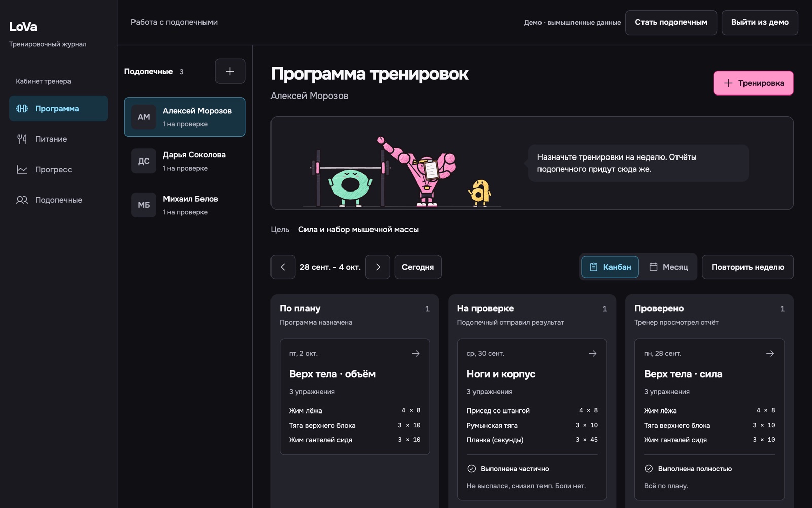
Task: Click the 28 сент. - 4 окт. date range
Action: click(x=330, y=267)
